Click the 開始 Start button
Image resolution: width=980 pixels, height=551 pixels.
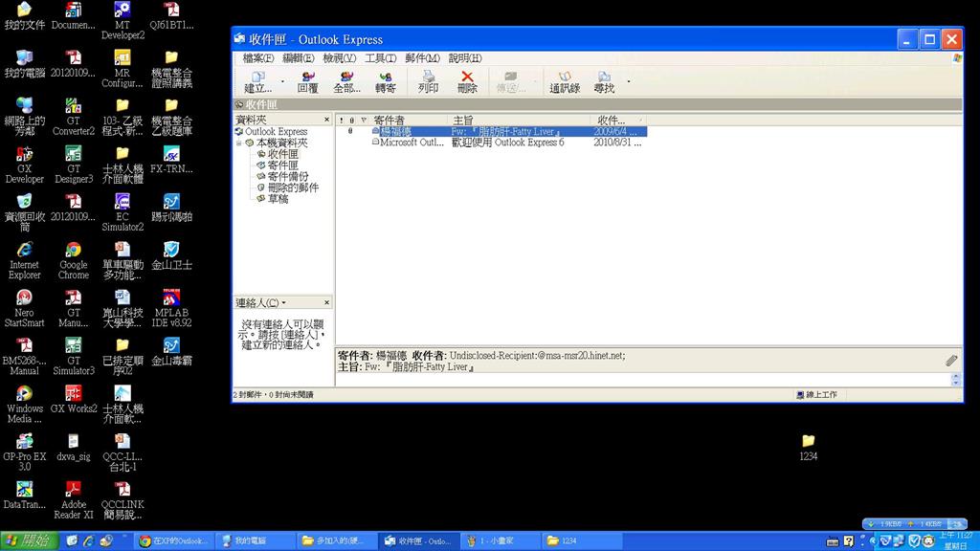tap(30, 540)
